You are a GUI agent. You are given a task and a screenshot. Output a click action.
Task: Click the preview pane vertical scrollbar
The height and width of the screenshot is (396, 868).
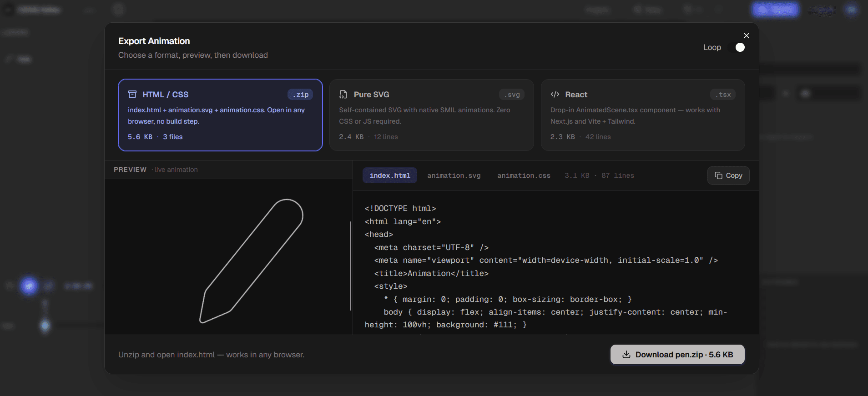(350, 266)
